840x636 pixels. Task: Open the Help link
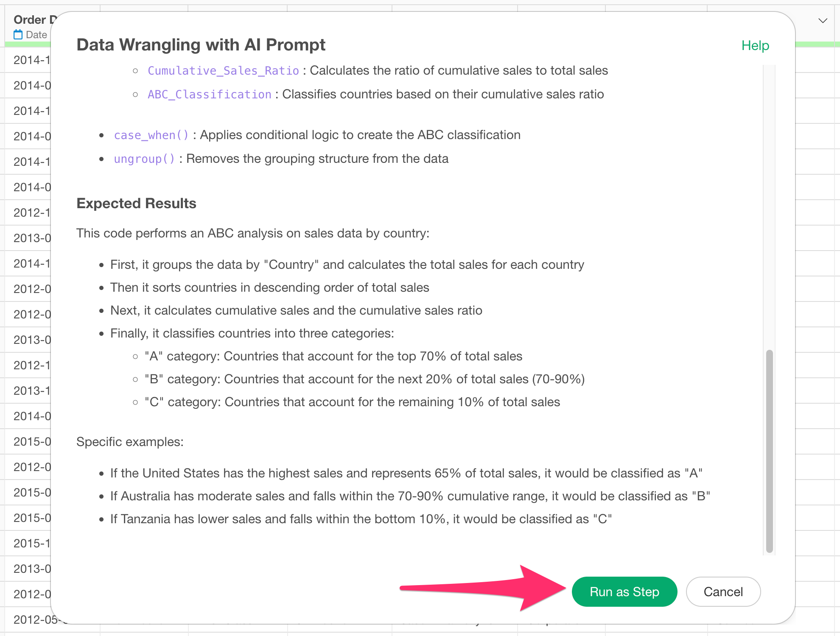tap(755, 45)
